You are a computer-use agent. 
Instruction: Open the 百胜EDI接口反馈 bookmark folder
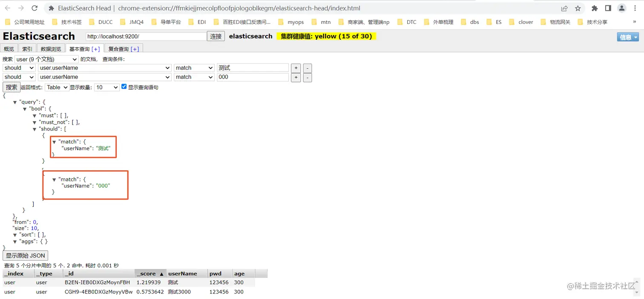click(x=242, y=22)
